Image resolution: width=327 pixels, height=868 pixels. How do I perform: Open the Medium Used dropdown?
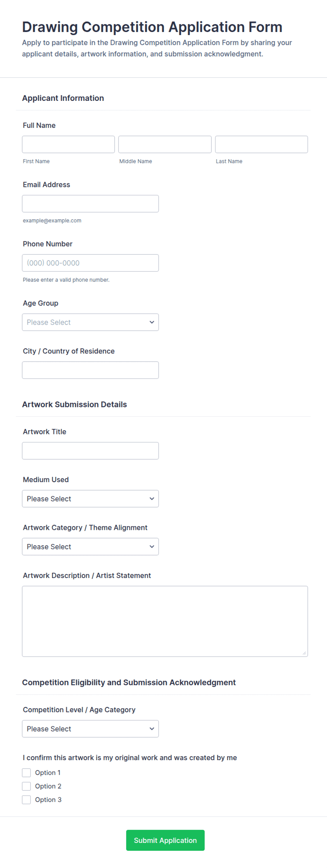click(x=90, y=499)
